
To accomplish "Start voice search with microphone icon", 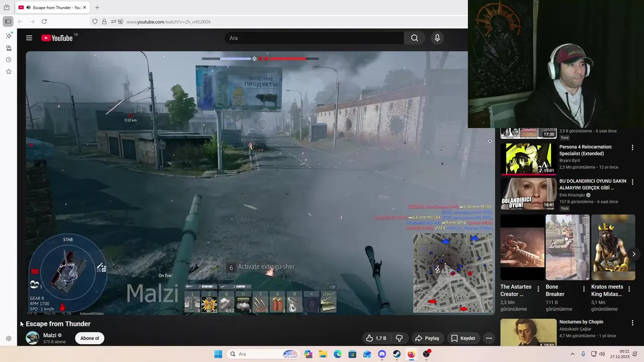I will (x=437, y=38).
